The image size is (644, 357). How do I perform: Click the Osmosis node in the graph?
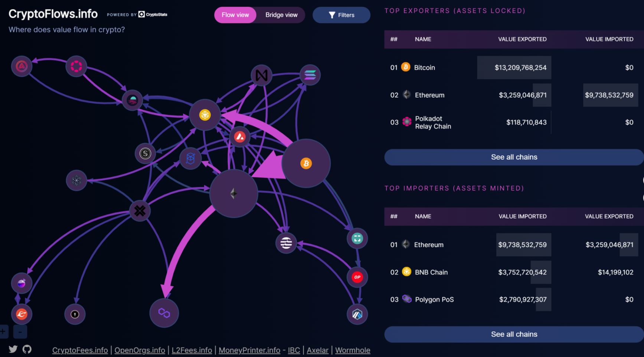22,283
